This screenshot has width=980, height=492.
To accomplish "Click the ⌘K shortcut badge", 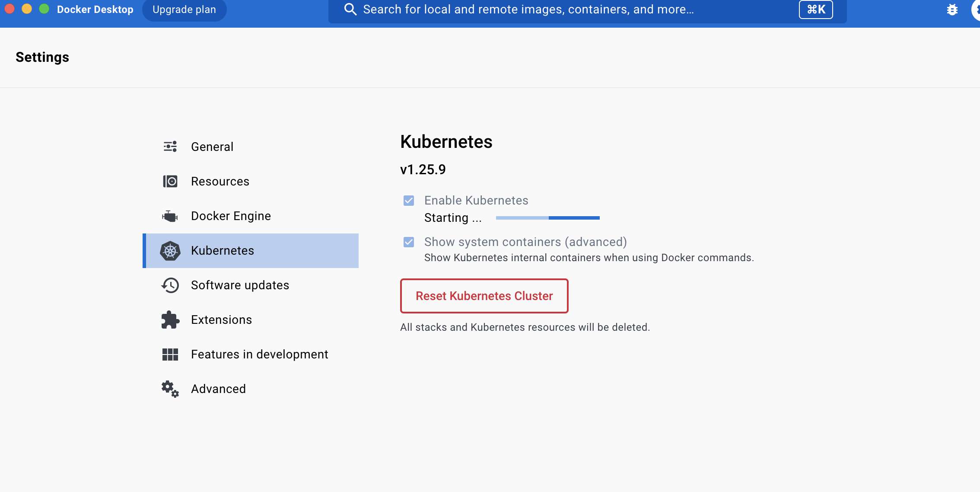I will [816, 10].
